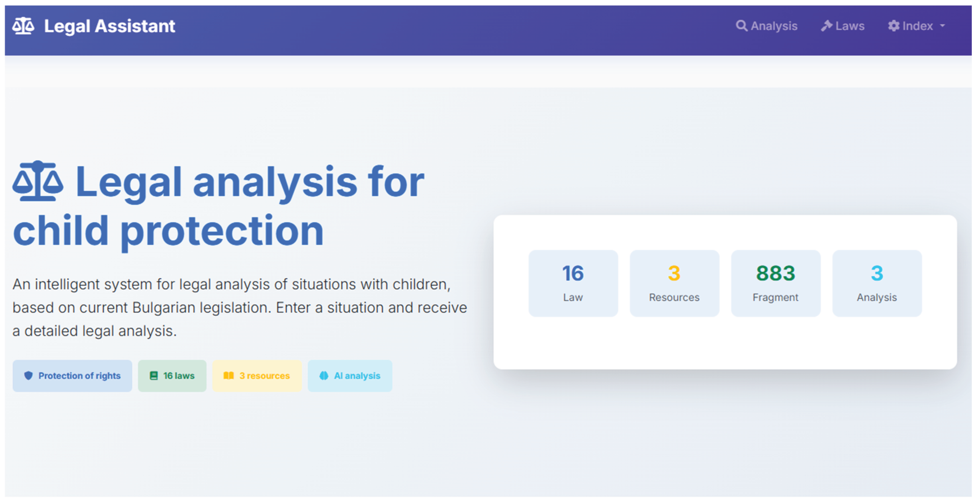Click the 883 Fragment statistics card
Image resolution: width=980 pixels, height=503 pixels.
(x=776, y=283)
